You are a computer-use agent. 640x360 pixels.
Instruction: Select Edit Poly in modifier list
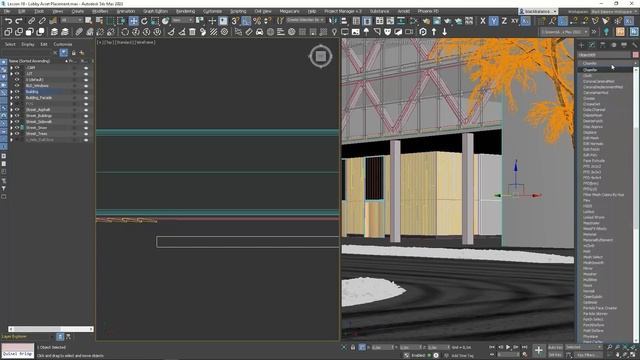(590, 155)
